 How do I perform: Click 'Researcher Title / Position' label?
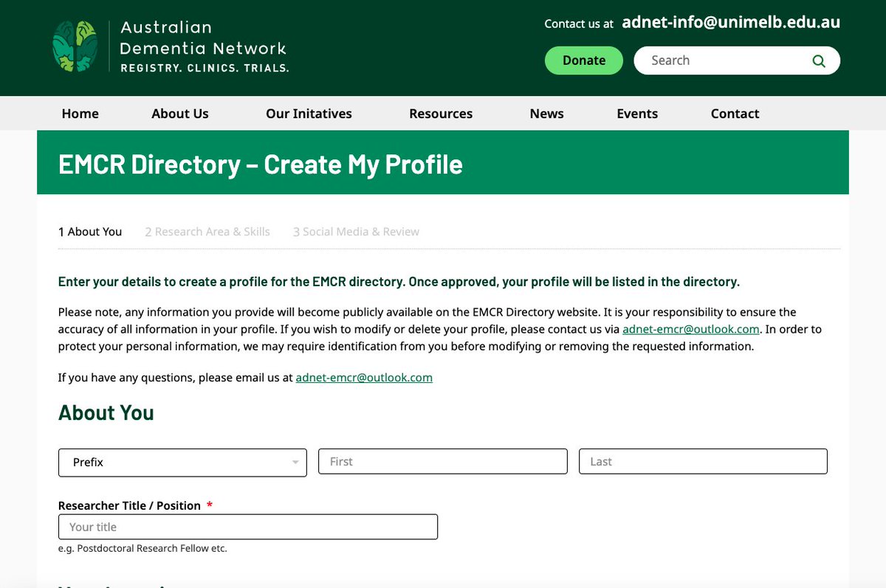point(129,505)
